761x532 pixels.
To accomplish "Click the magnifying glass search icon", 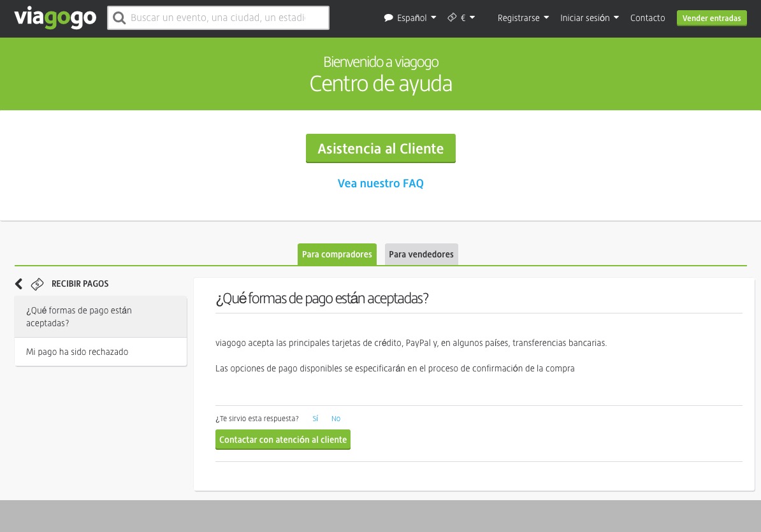I will pyautogui.click(x=119, y=18).
